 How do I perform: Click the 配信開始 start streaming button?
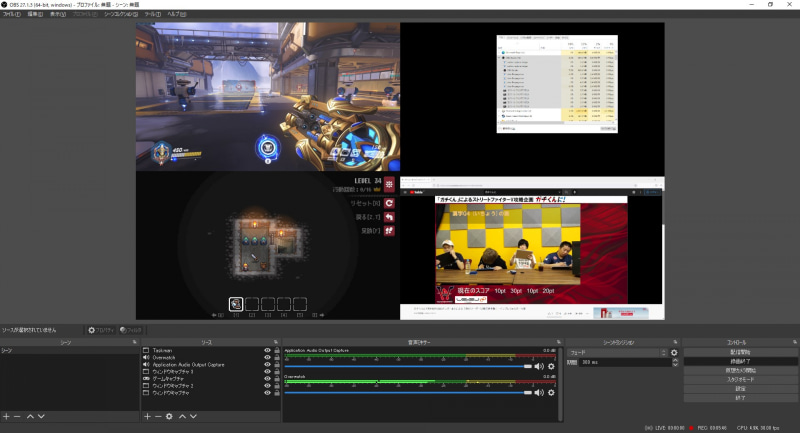point(740,352)
